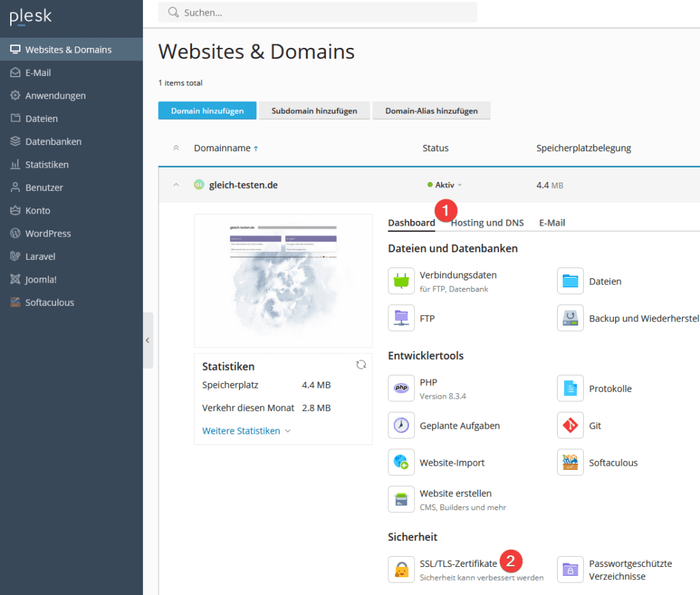Click the Geplante Aufgaben clock icon
The width and height of the screenshot is (700, 595).
tap(401, 425)
